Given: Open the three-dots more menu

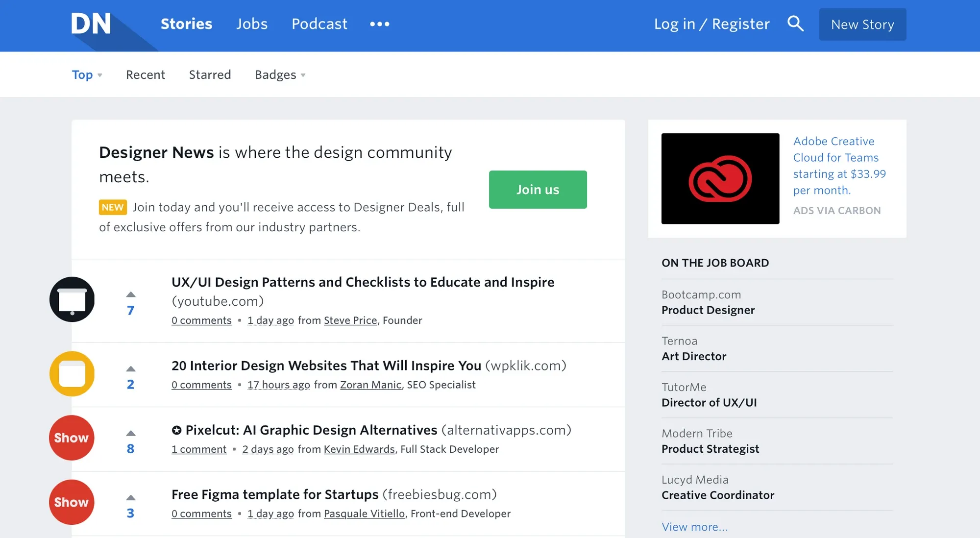Looking at the screenshot, I should (x=380, y=24).
